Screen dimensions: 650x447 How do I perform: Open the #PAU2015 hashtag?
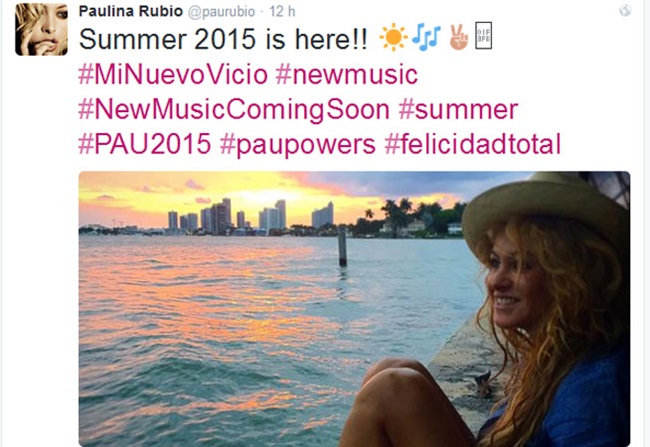point(145,144)
